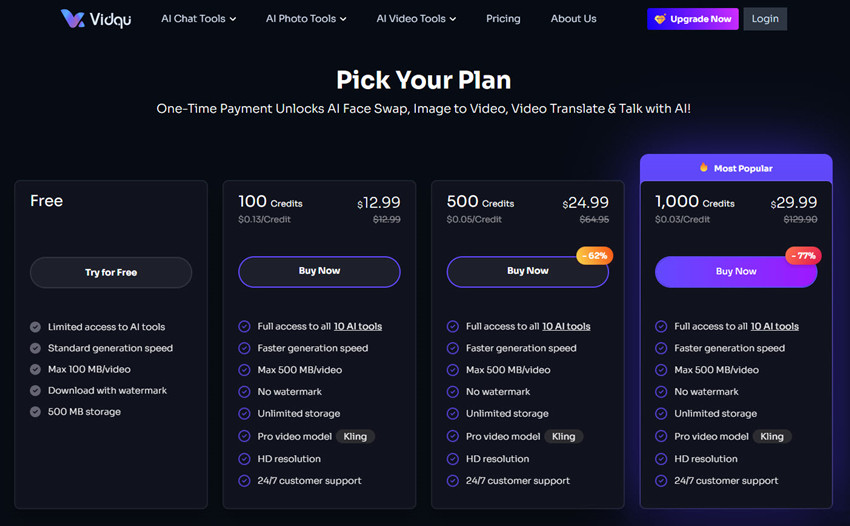The image size is (850, 526).
Task: Click checkmark beside No watermark in 100 Credits plan
Action: tap(245, 392)
